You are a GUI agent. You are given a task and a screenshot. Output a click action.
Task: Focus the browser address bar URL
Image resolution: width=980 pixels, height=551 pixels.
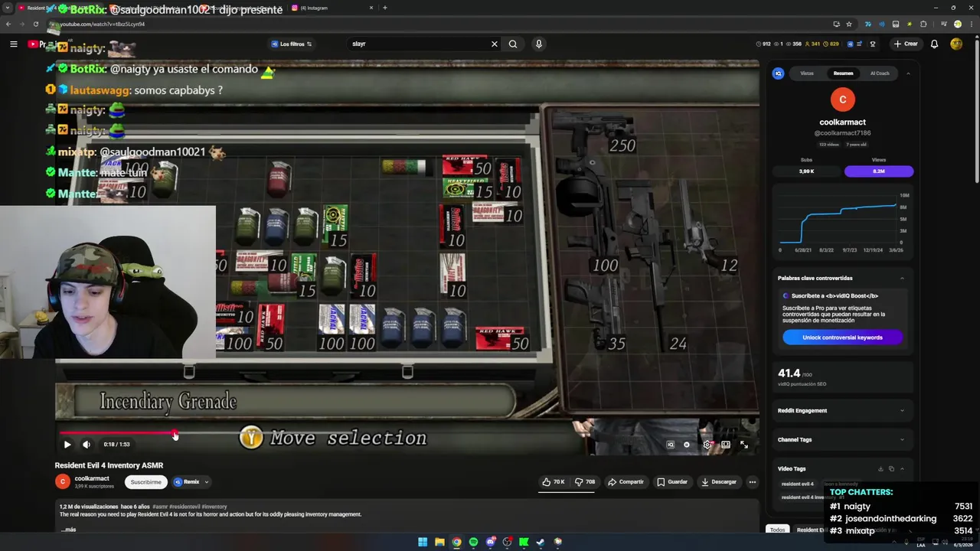coord(102,24)
